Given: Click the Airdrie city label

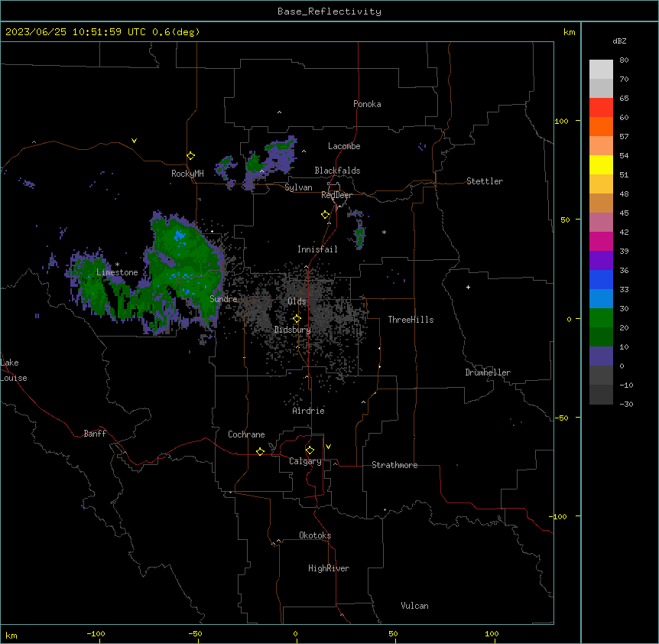Looking at the screenshot, I should pos(309,411).
